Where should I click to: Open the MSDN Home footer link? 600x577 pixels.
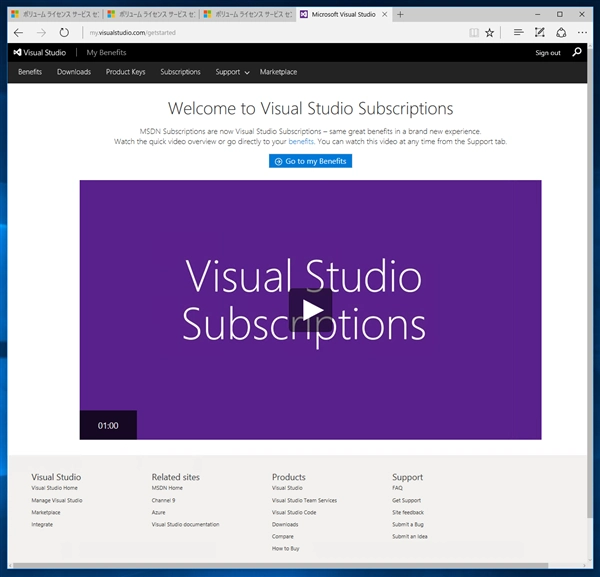[x=167, y=488]
